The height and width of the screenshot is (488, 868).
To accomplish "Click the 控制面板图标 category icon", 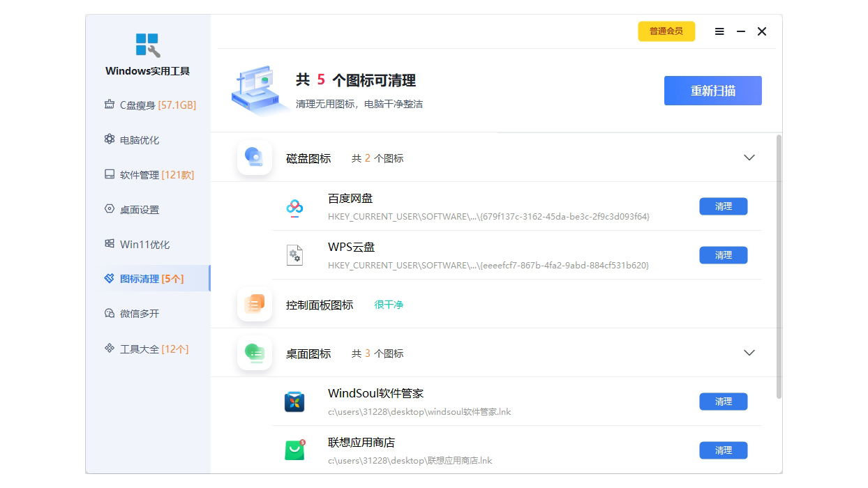I will (254, 305).
